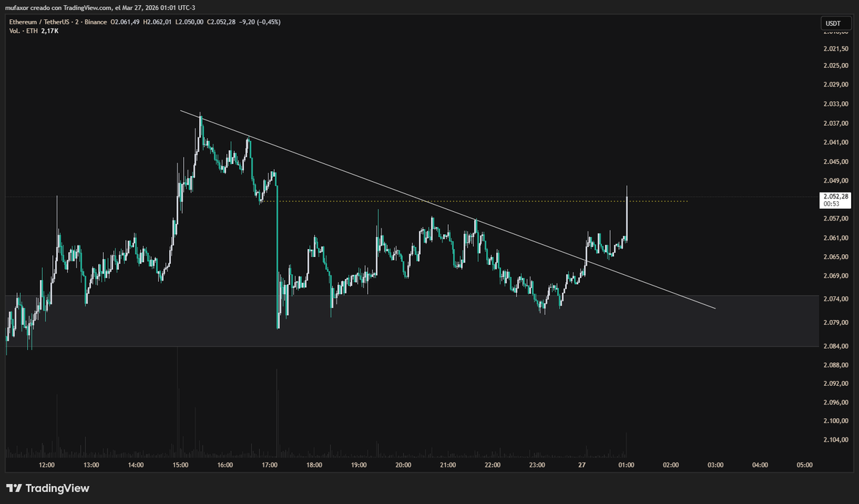This screenshot has width=859, height=504.
Task: Click the 2.049,00 price axis label
Action: point(835,180)
